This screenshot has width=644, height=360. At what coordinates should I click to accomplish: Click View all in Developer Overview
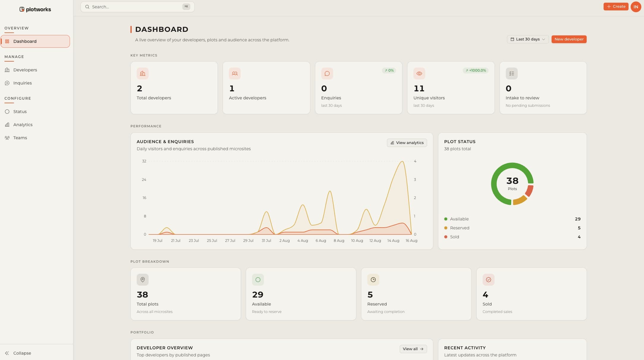[413, 349]
